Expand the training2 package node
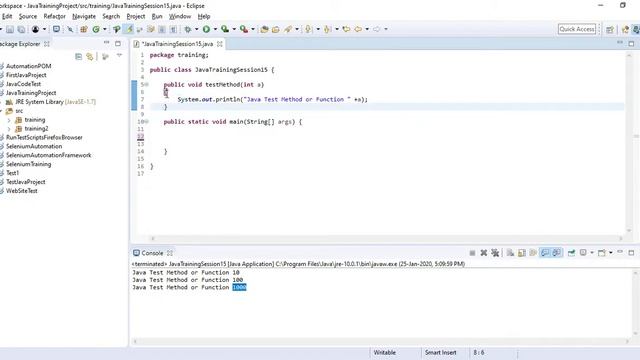The height and width of the screenshot is (360, 640). click(9, 129)
